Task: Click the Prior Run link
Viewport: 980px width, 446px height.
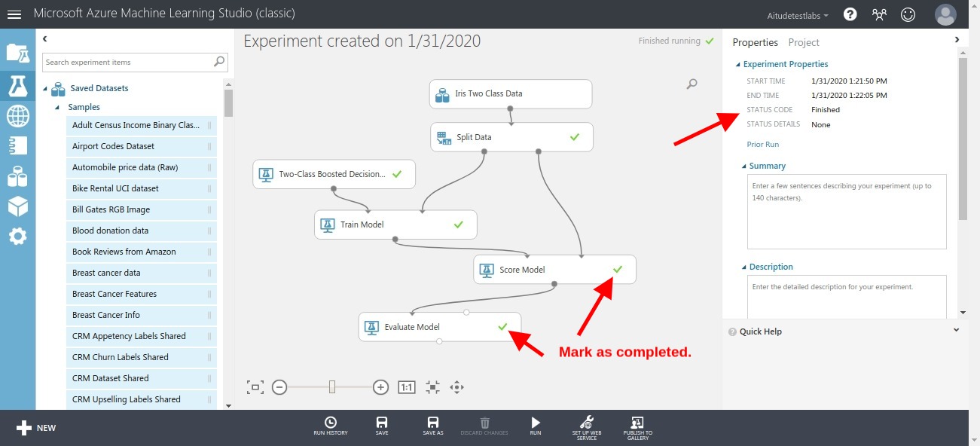Action: [x=762, y=144]
